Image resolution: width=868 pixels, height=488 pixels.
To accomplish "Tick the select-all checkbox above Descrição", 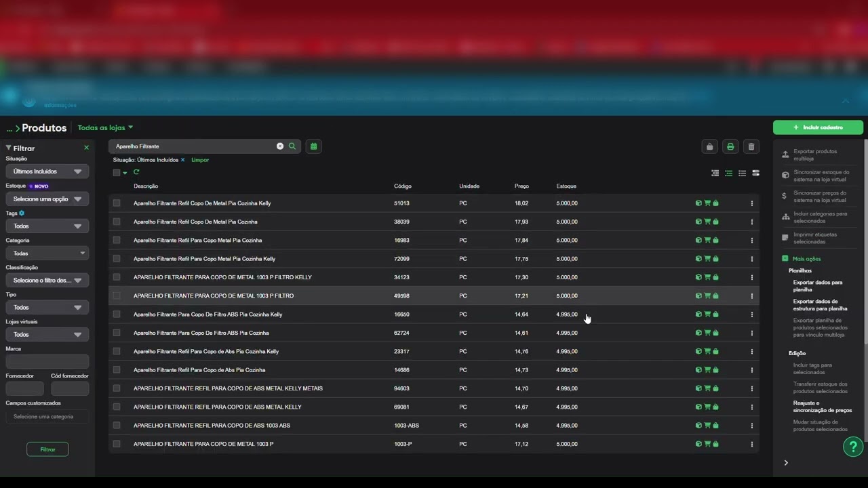I will tap(117, 173).
